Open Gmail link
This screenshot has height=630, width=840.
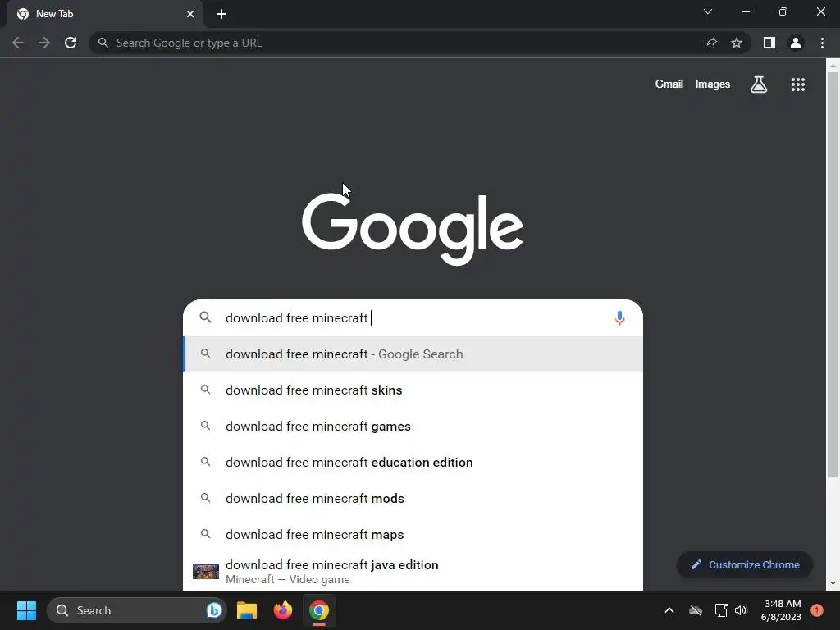pos(669,84)
